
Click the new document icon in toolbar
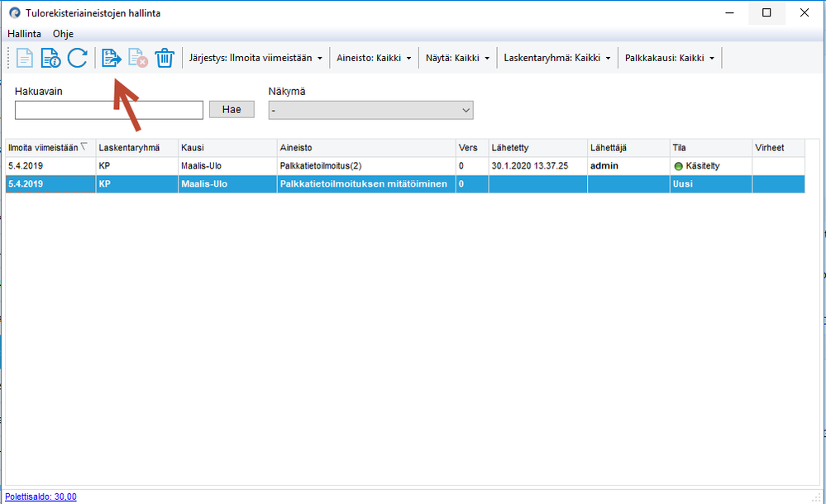[24, 58]
